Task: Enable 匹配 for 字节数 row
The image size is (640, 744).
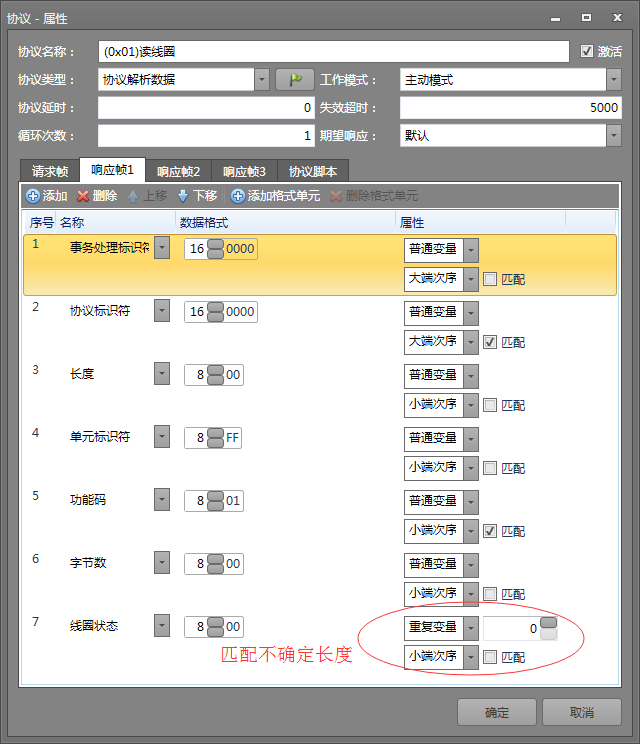Action: [490, 594]
